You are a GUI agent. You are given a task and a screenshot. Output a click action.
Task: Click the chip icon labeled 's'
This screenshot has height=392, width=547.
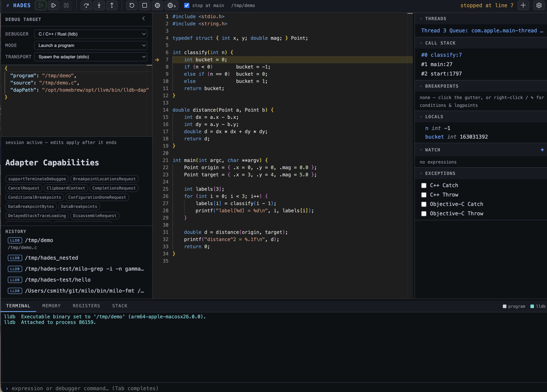[172, 5]
